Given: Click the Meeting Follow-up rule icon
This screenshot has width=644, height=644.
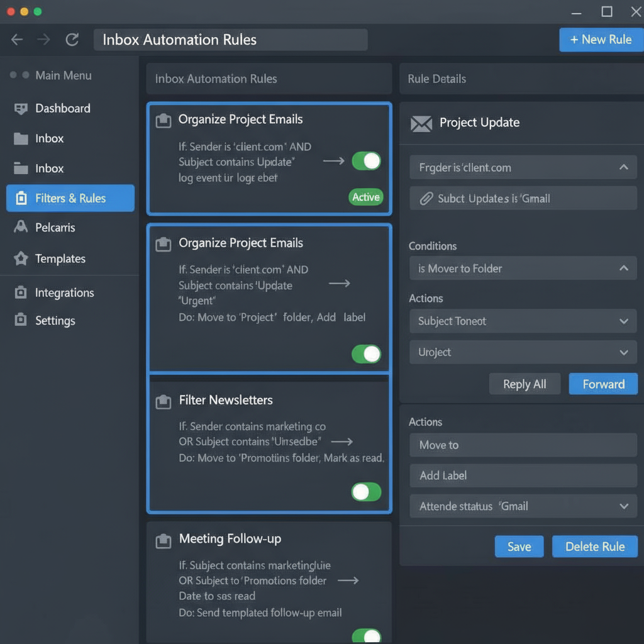Looking at the screenshot, I should click(164, 540).
